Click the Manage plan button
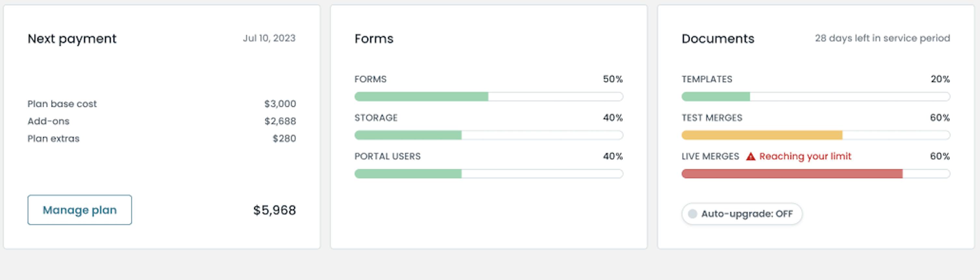This screenshot has height=280, width=980. (x=79, y=210)
